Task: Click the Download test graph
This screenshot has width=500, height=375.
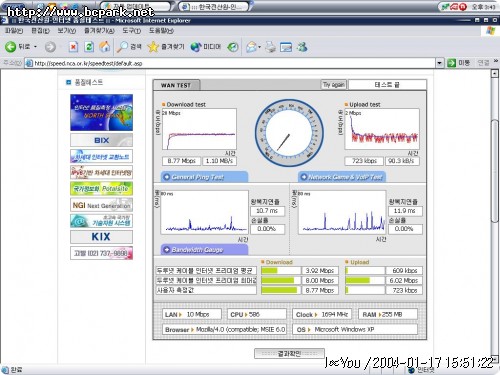Action: click(x=199, y=129)
